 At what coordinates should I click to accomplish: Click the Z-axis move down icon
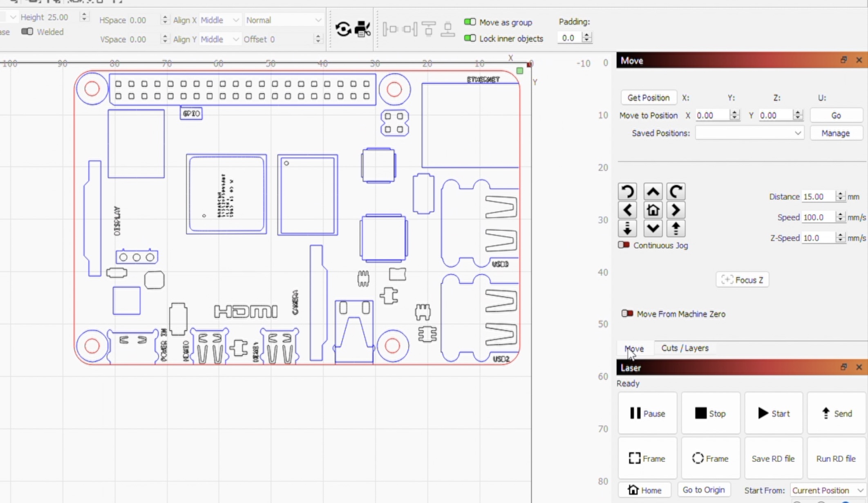tap(627, 229)
